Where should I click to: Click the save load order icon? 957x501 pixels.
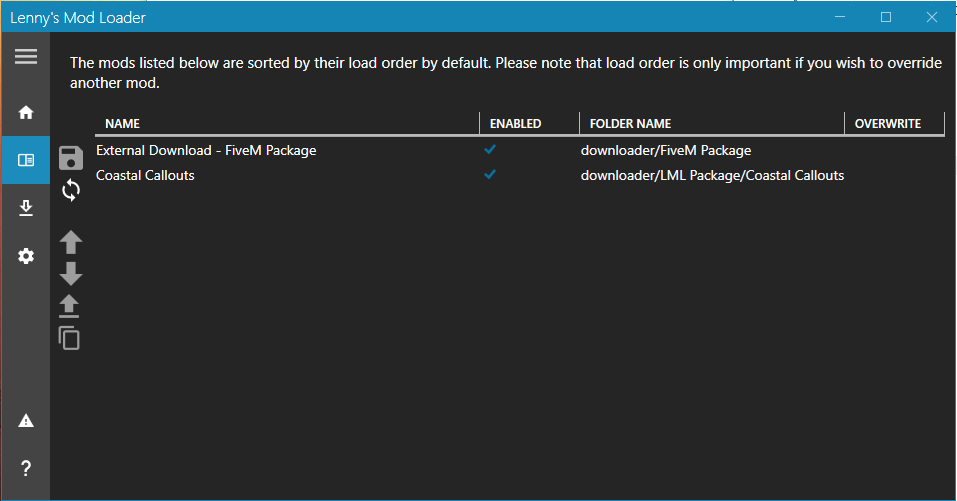(71, 158)
